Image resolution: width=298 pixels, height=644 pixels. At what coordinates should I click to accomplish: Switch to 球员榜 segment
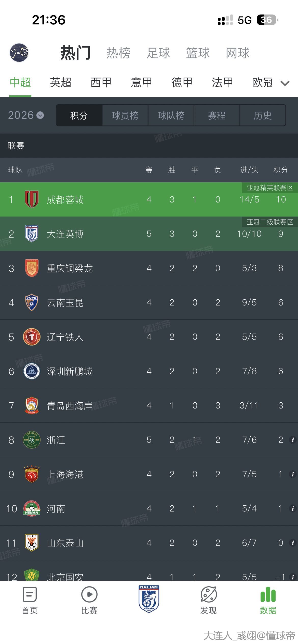[125, 115]
